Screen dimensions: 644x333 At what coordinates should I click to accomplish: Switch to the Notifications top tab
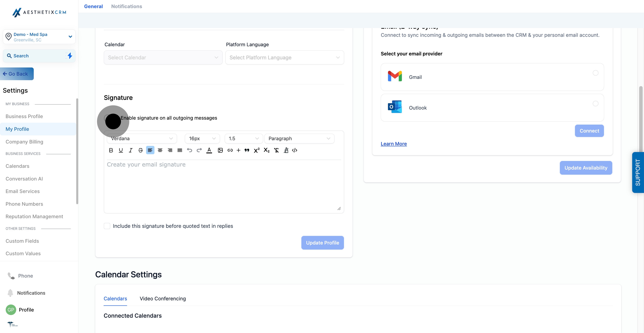pyautogui.click(x=127, y=6)
